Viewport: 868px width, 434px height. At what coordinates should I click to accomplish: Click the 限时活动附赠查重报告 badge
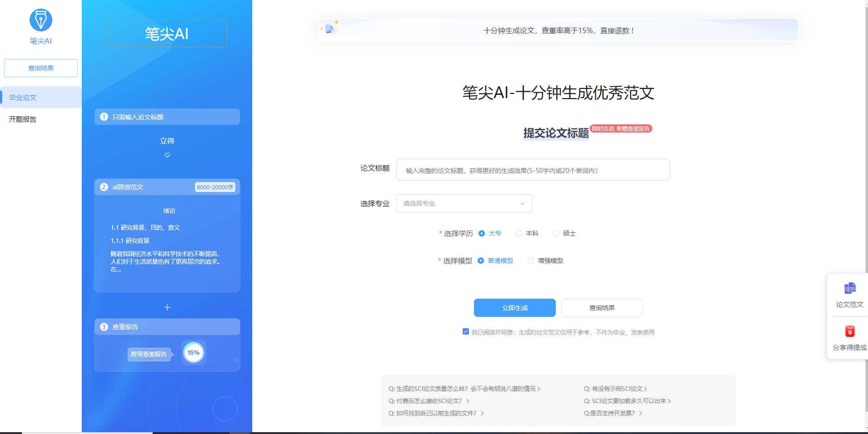pyautogui.click(x=621, y=128)
